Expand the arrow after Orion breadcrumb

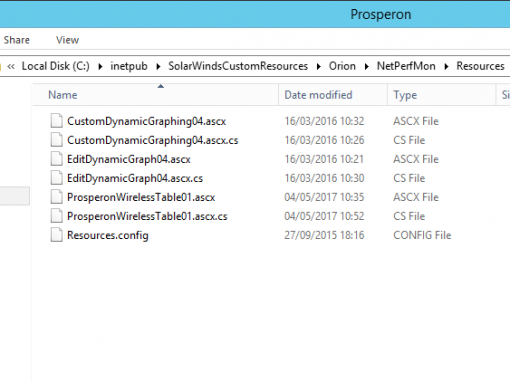tap(367, 66)
